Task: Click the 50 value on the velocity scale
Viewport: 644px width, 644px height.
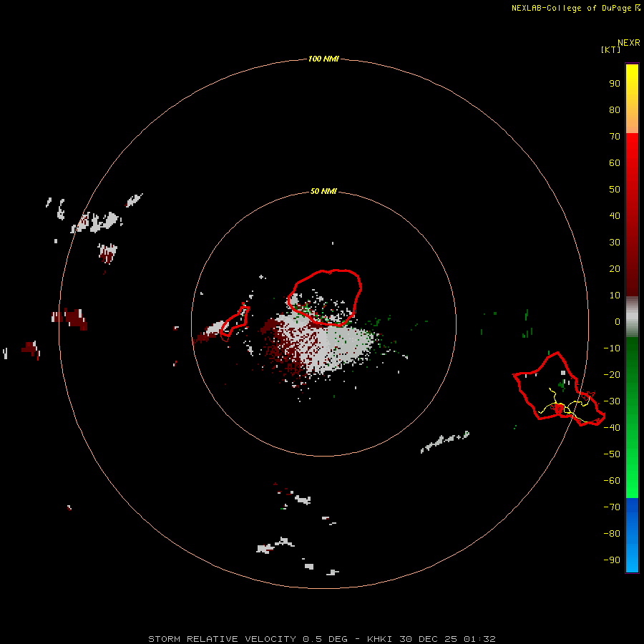Action: click(x=615, y=190)
